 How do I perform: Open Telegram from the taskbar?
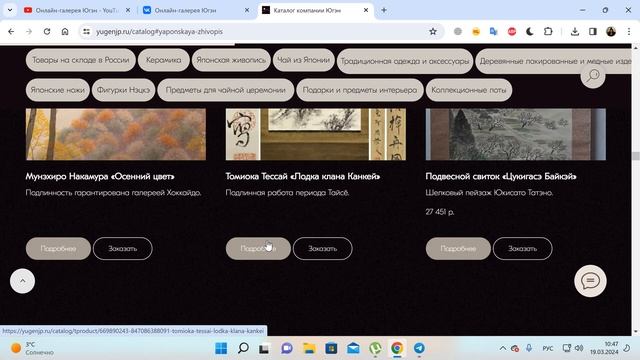[x=419, y=348]
